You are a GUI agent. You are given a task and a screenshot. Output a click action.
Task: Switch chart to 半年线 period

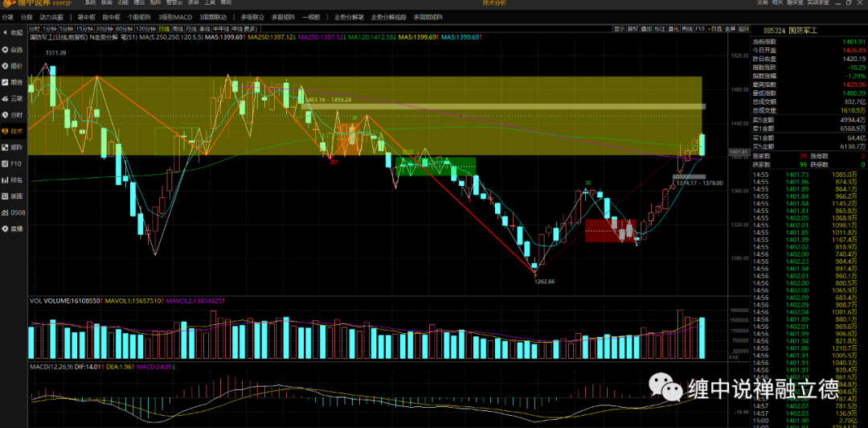[222, 28]
